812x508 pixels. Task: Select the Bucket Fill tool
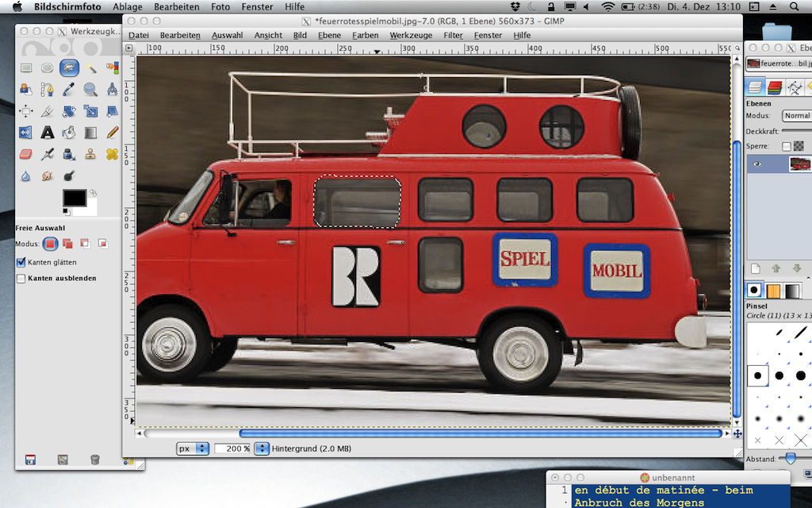(69, 133)
